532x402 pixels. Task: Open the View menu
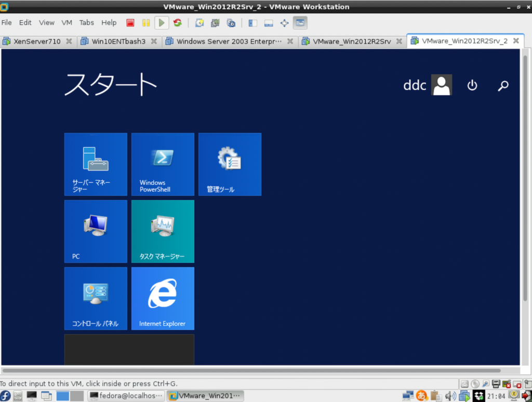pyautogui.click(x=46, y=22)
